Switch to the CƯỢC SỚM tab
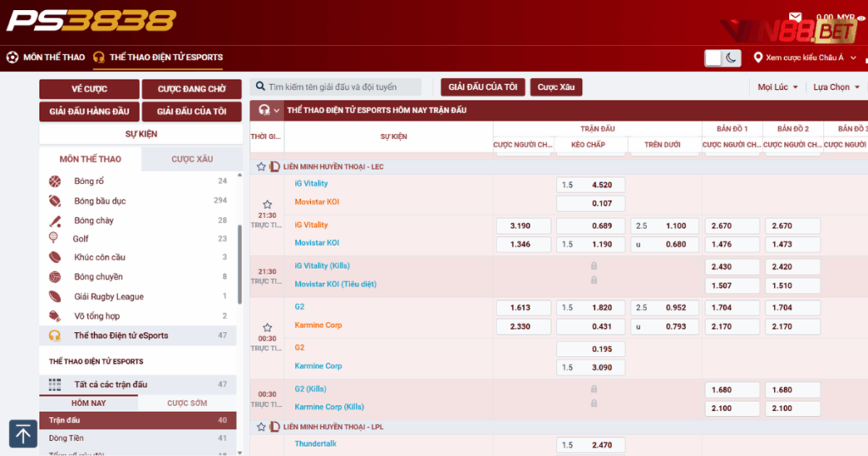The width and height of the screenshot is (868, 456). (x=187, y=403)
